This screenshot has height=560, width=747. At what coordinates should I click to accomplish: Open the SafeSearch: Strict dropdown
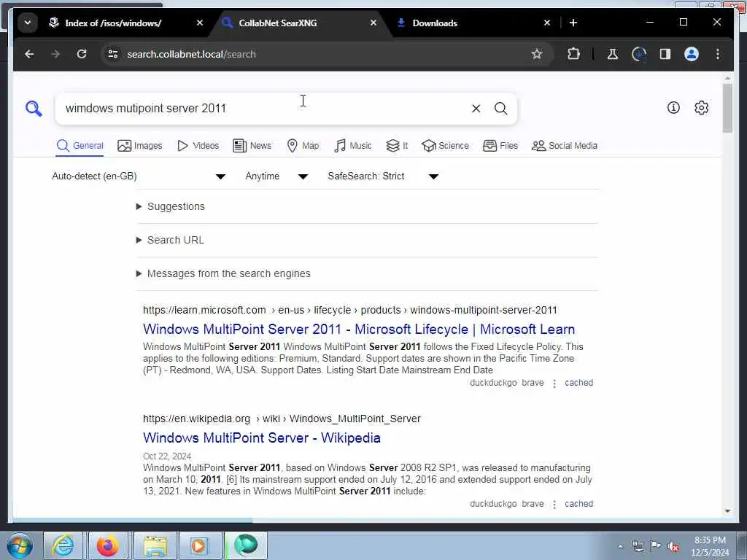pos(383,176)
